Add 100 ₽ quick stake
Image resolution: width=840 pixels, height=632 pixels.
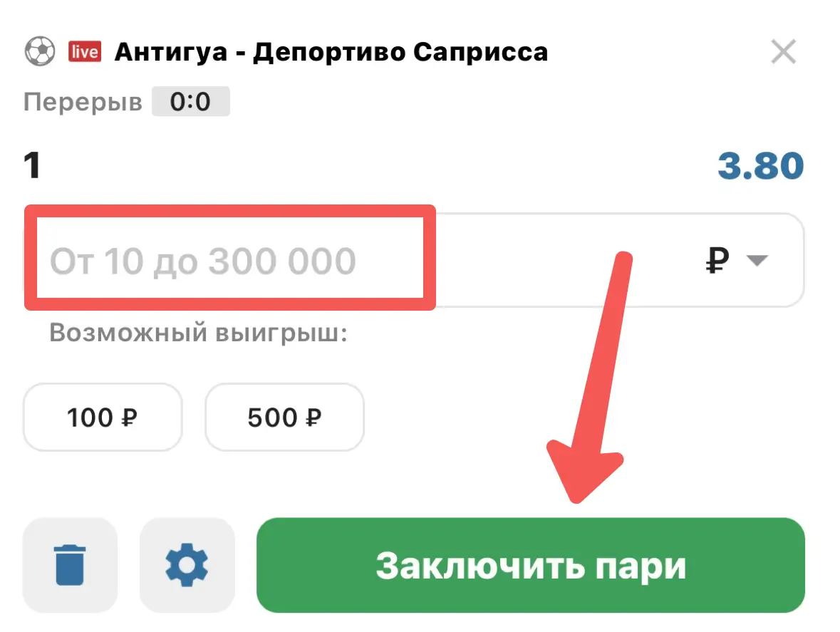[102, 417]
